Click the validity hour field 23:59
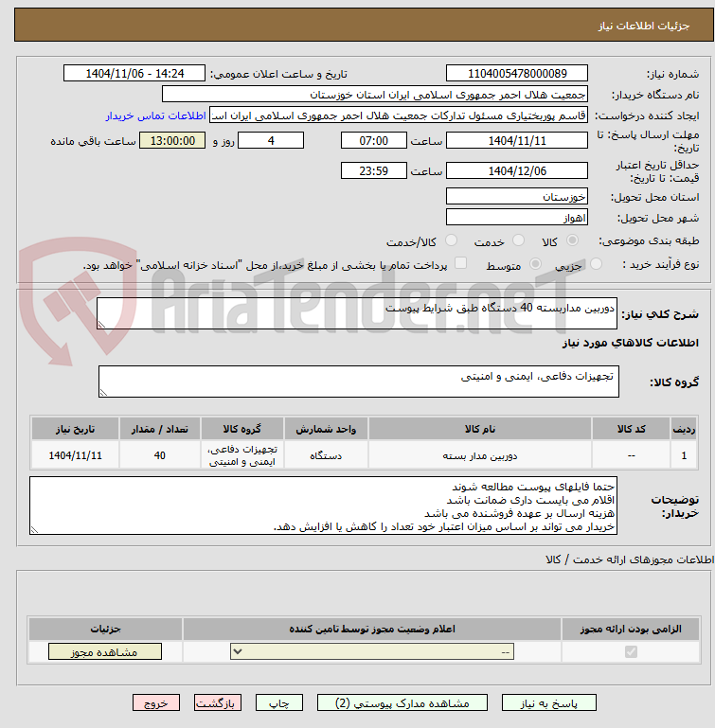The height and width of the screenshot is (728, 715). [x=373, y=170]
